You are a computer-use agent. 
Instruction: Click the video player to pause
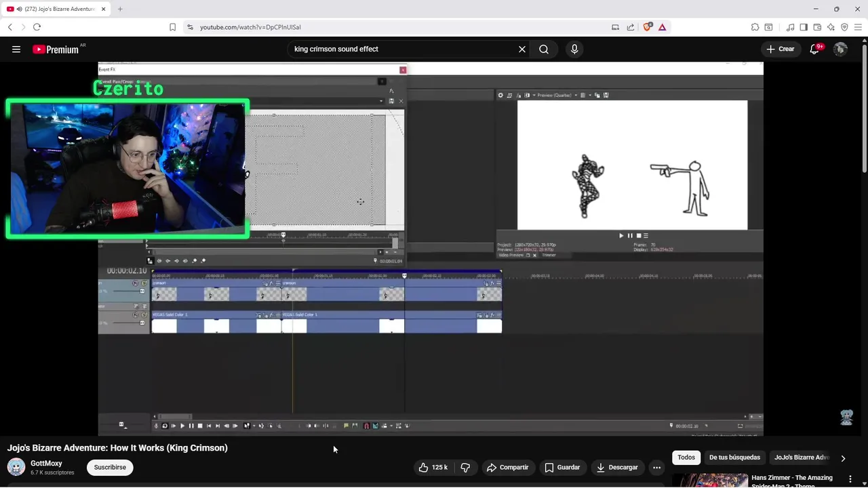(431, 249)
